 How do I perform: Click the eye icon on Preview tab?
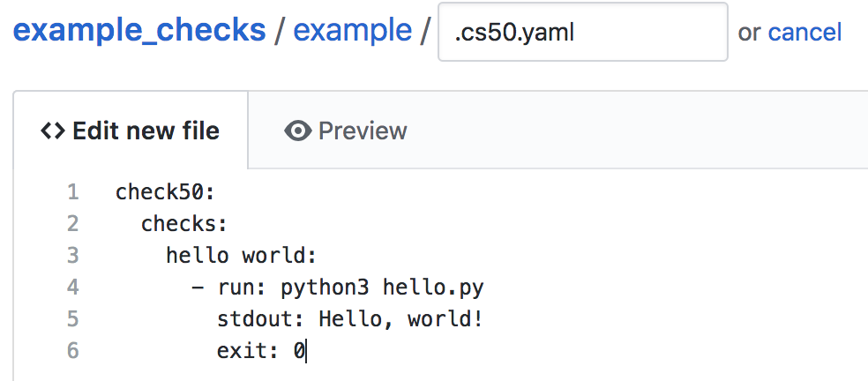tap(298, 131)
